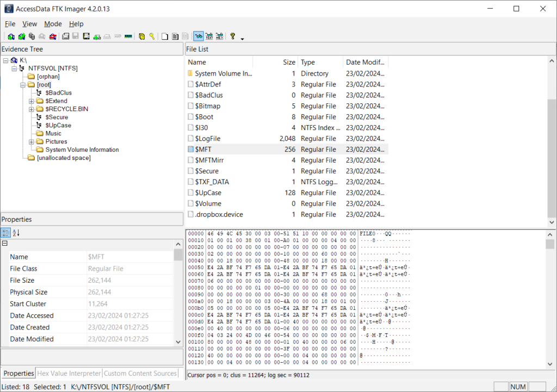The width and height of the screenshot is (557, 392).
Task: Select the $Boot file row
Action: (287, 117)
